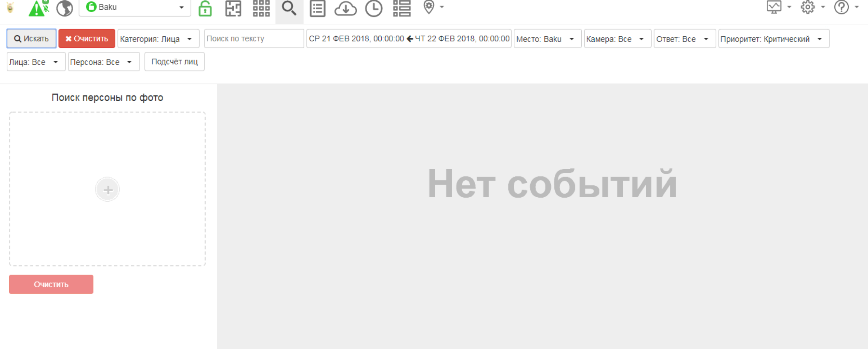Viewport: 868px width, 349px height.
Task: Open the Ответ: Все dropdown
Action: 685,38
